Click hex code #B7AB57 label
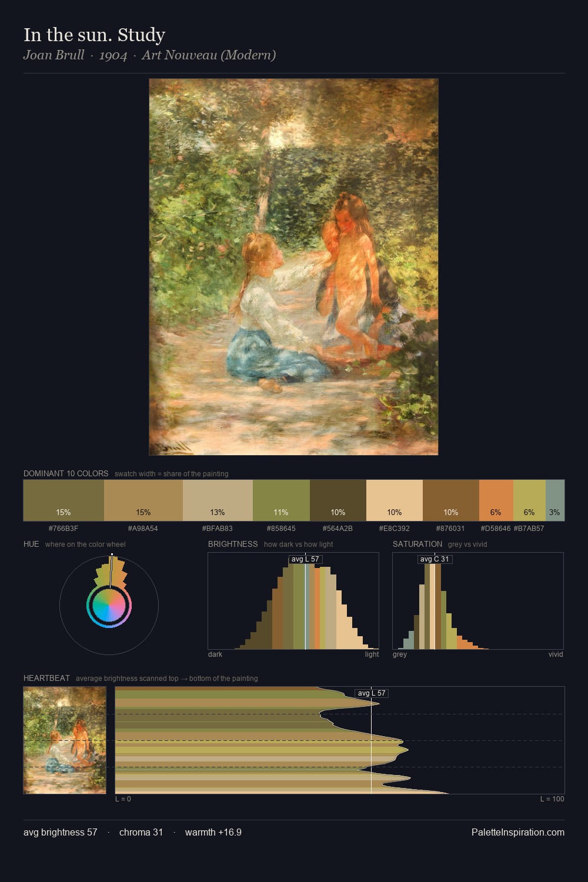Screen dimensions: 588x882 [x=529, y=529]
